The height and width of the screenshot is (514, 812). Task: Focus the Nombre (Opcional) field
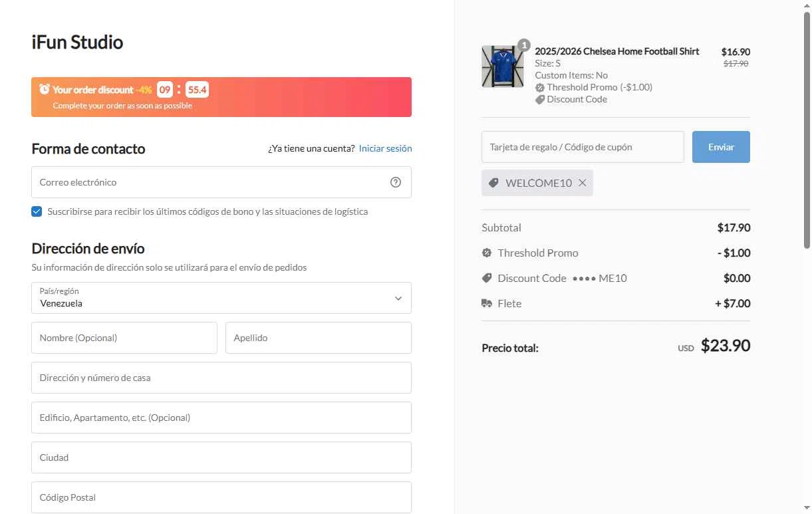[124, 338]
